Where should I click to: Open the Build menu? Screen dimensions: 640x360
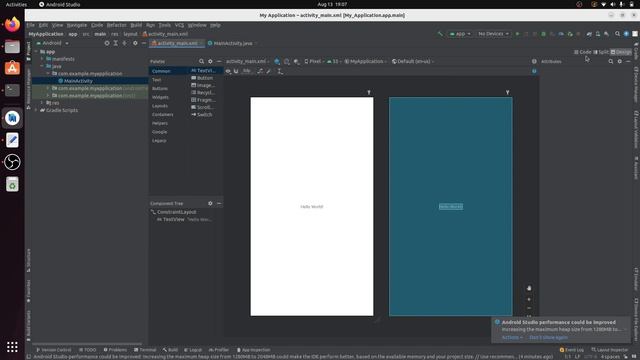point(136,25)
